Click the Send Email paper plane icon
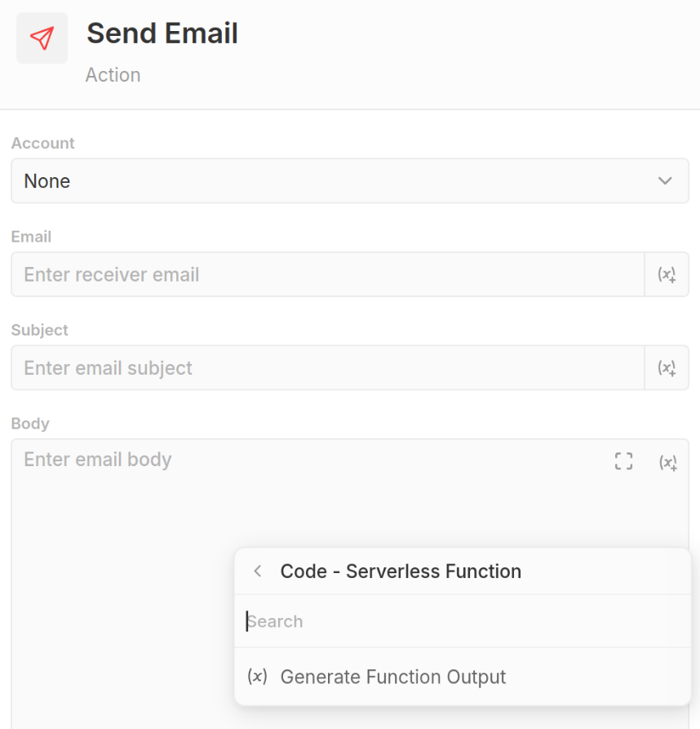 point(42,38)
